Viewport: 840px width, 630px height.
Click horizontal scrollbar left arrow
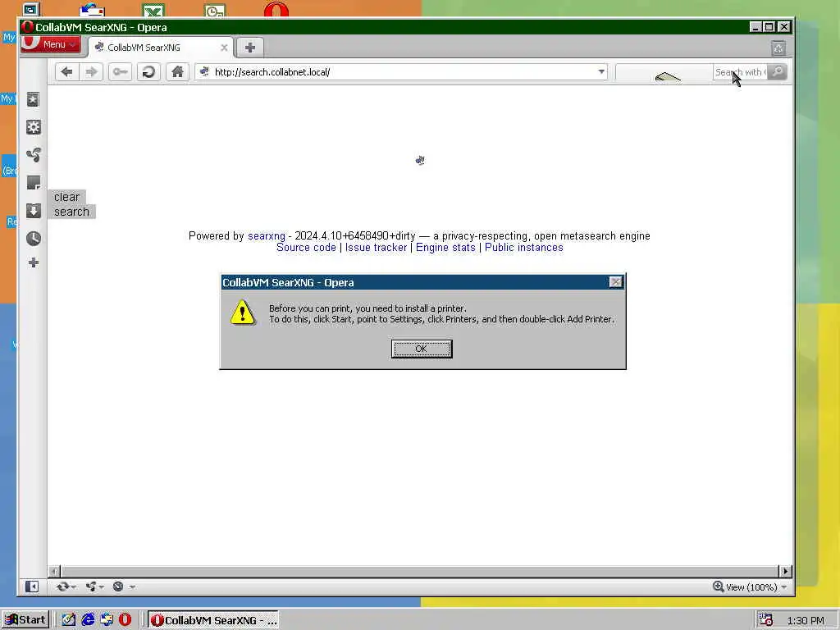[54, 571]
